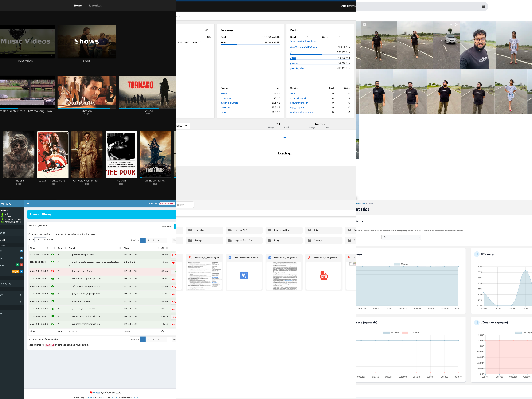Click the search field in the file cloud app

[x=185, y=205]
